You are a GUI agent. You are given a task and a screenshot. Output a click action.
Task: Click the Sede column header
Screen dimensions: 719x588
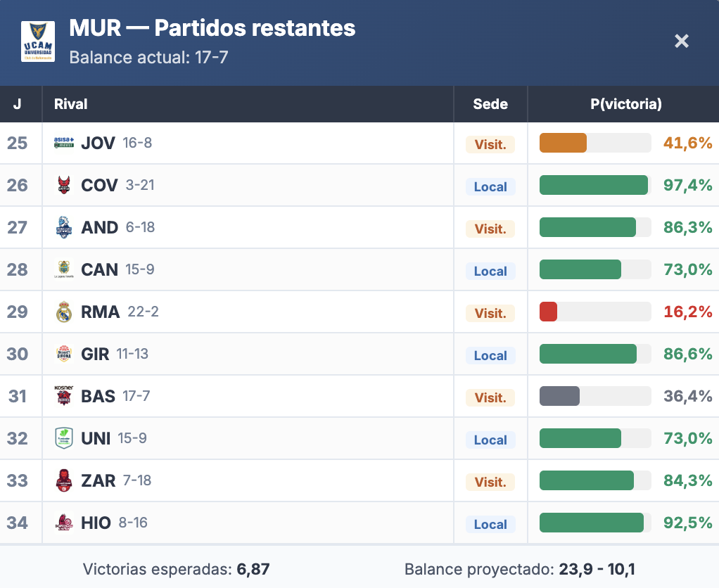click(x=490, y=104)
